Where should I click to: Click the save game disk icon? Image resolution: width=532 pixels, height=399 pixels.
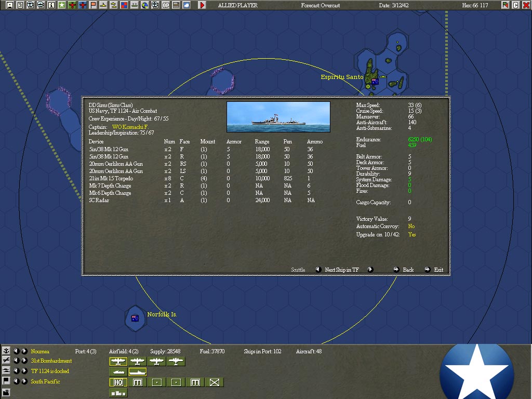coord(9,5)
